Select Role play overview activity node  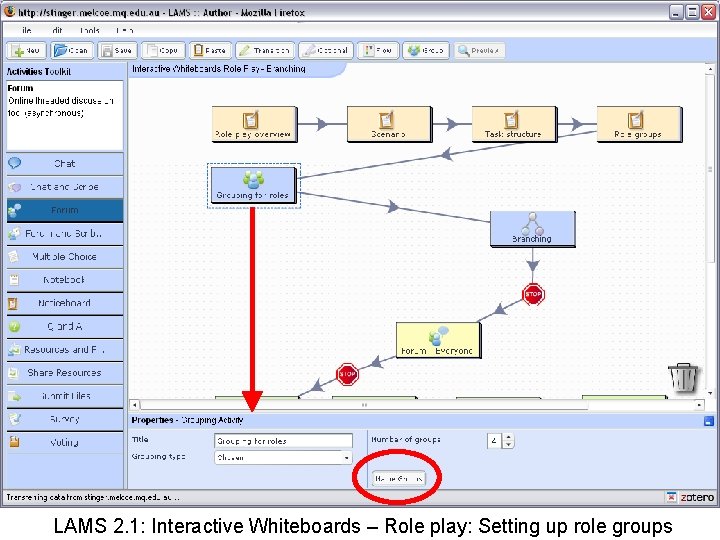pos(254,124)
